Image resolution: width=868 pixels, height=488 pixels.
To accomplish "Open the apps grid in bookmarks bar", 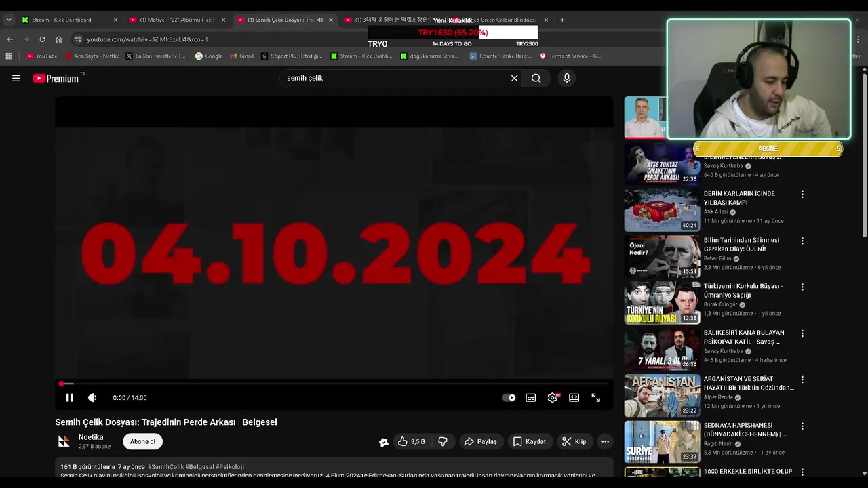I will coord(9,56).
